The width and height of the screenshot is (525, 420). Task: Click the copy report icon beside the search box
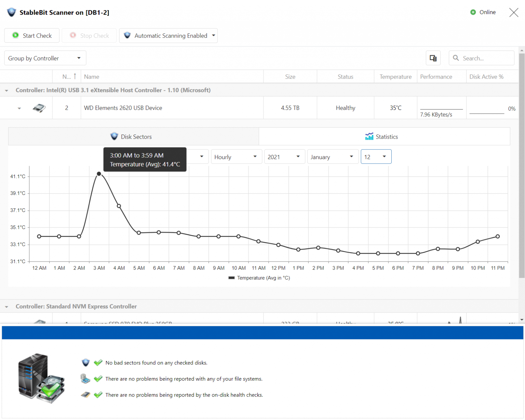(433, 58)
